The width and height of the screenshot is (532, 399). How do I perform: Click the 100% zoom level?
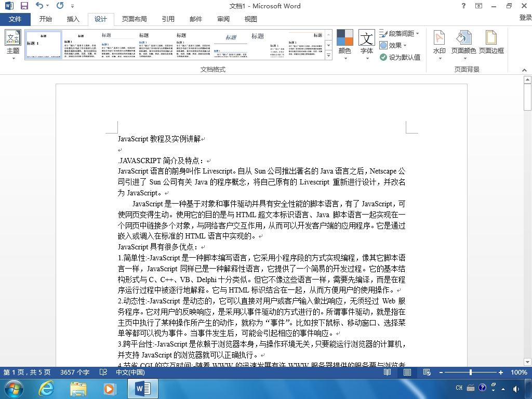[519, 373]
